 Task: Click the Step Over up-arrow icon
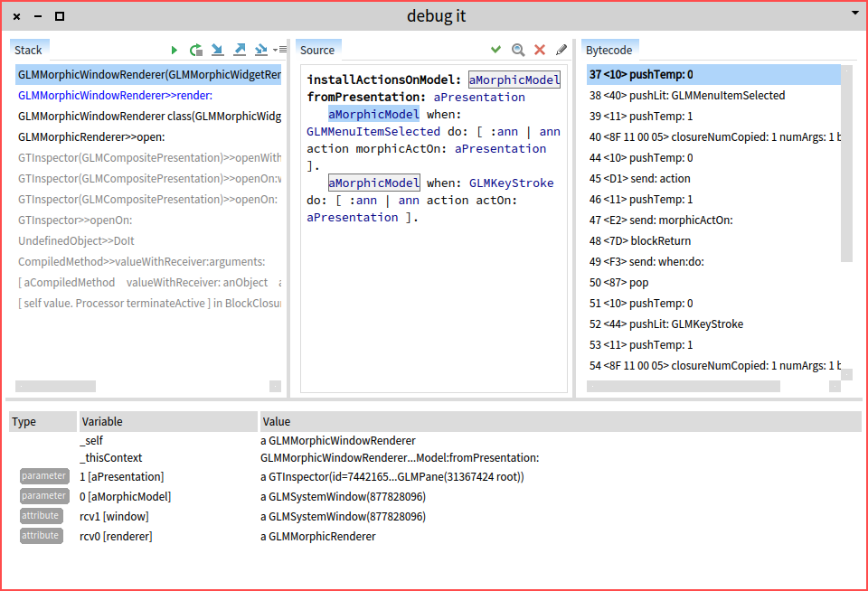click(x=240, y=50)
